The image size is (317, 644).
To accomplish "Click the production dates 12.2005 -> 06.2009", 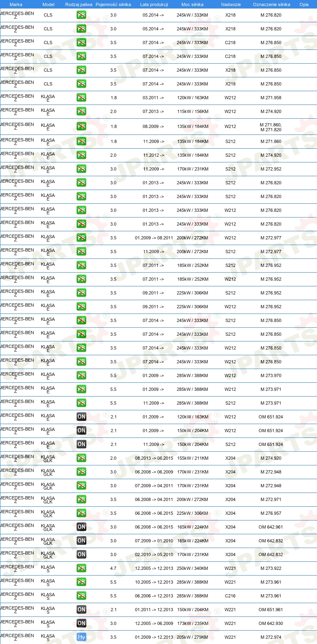I will (x=154, y=623).
